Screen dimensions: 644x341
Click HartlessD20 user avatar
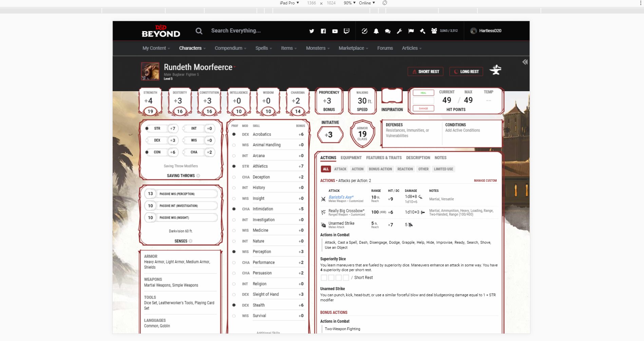(x=473, y=31)
